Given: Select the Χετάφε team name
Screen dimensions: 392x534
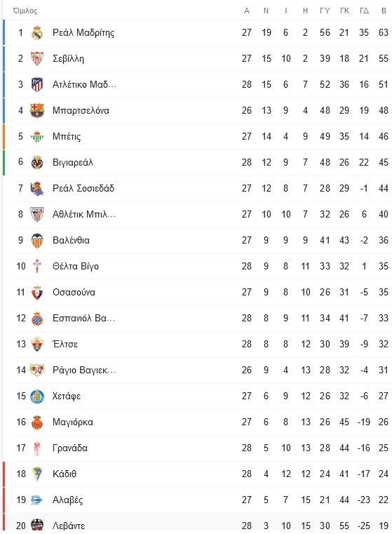Looking at the screenshot, I should [x=67, y=396].
